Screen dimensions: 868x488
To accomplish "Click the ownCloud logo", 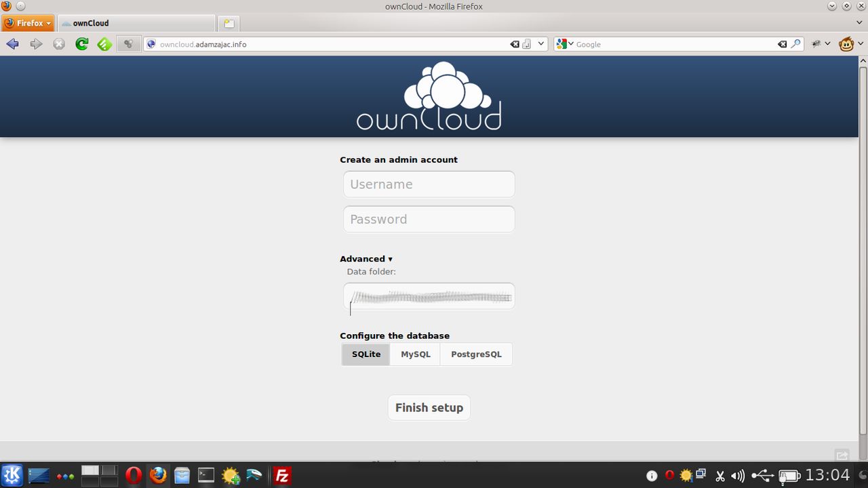I will pos(429,96).
